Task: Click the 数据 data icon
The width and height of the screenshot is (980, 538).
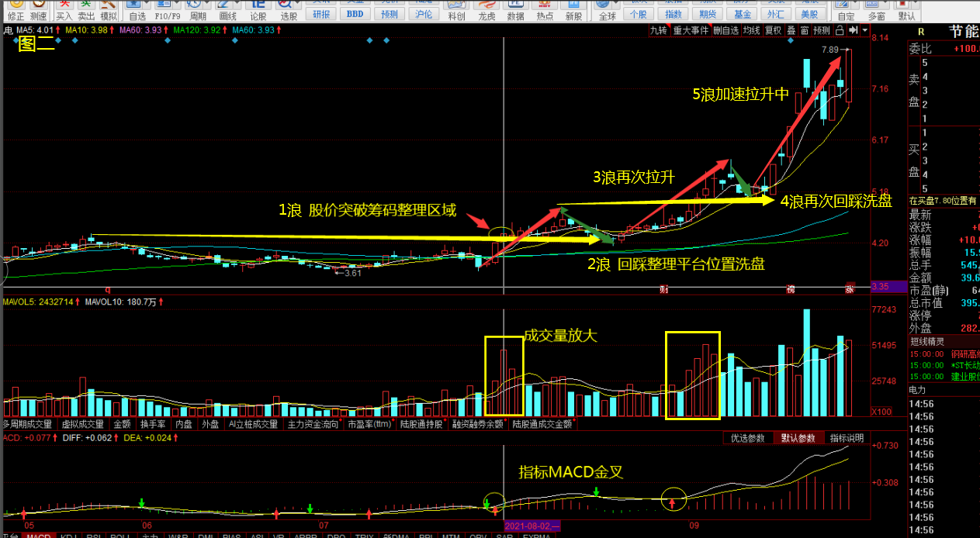Action: pyautogui.click(x=515, y=9)
